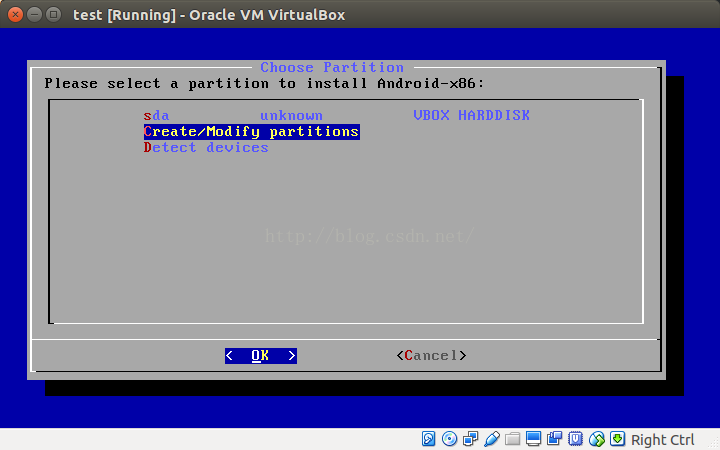The width and height of the screenshot is (720, 450).
Task: Click the VBOX HARDDISK label
Action: (x=472, y=115)
